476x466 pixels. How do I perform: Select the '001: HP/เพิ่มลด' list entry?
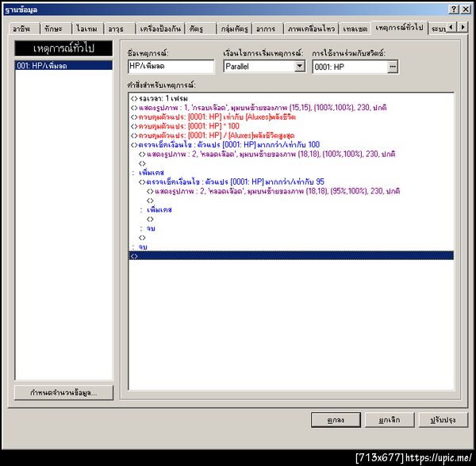click(x=63, y=66)
